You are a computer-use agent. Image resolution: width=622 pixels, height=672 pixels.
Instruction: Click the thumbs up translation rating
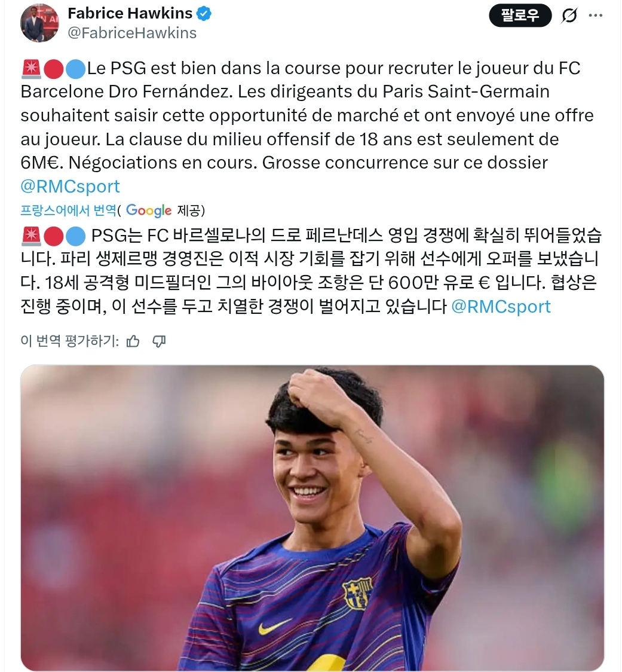[x=133, y=341]
